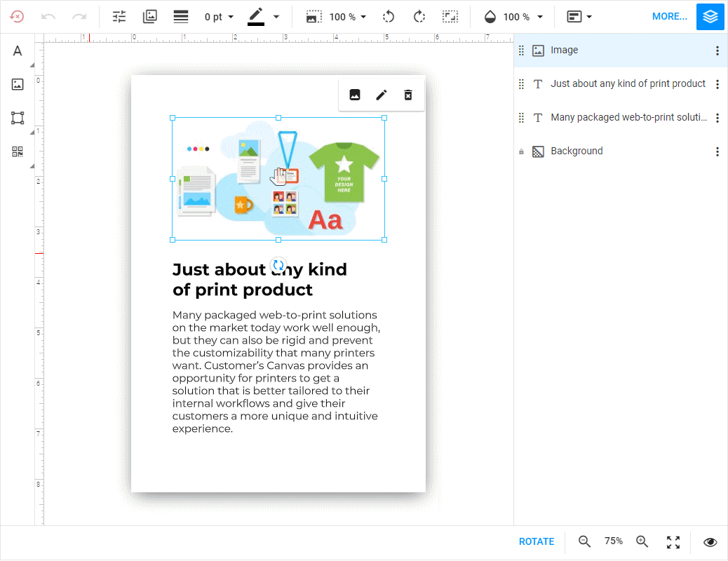Open options menu for Background layer
The height and width of the screenshot is (561, 728).
(x=717, y=151)
